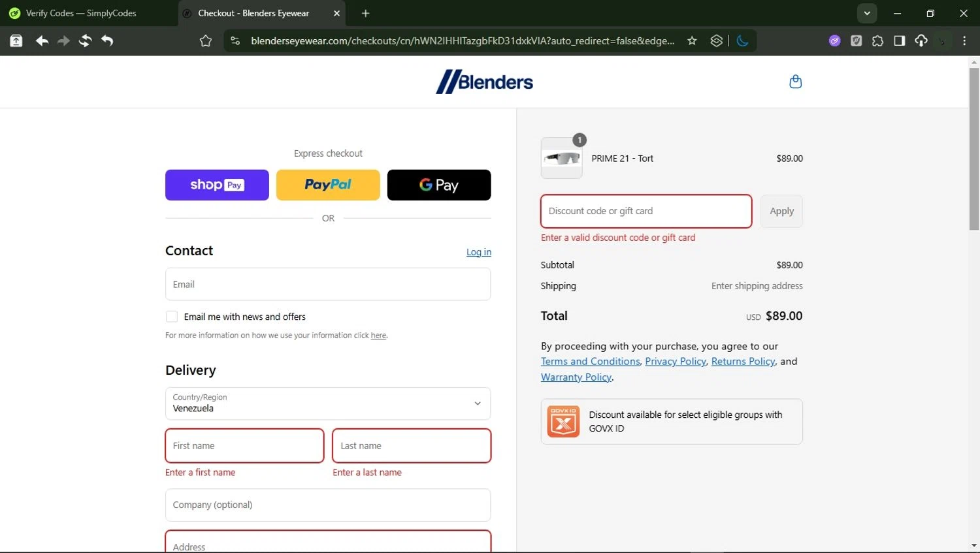Click the browser forward arrow
The width and height of the screenshot is (980, 553).
[63, 40]
